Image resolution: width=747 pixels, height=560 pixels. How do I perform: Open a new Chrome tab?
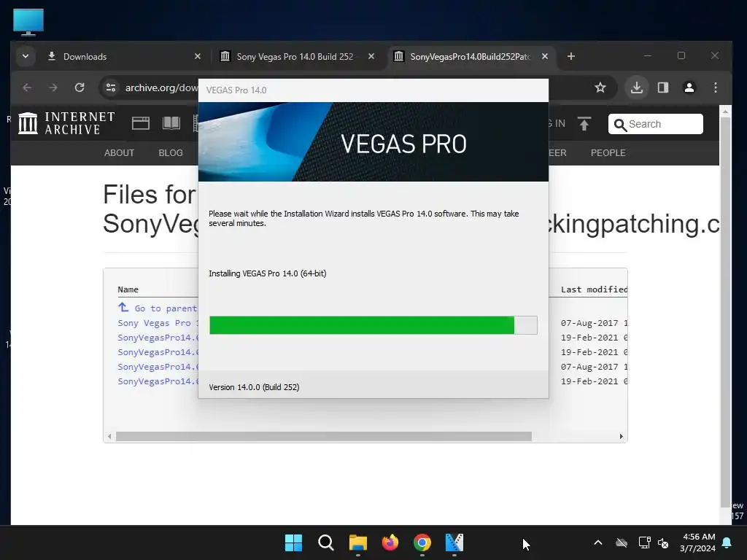(570, 56)
